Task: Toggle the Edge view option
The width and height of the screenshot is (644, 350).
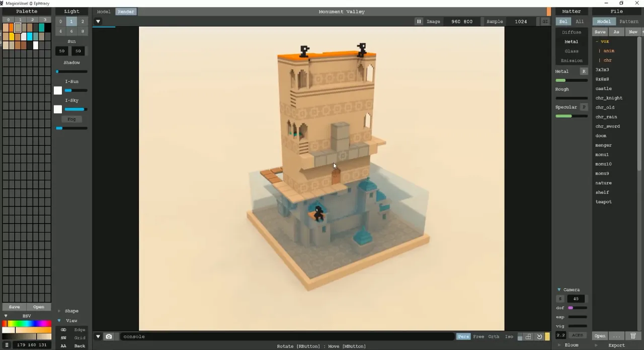Action: pyautogui.click(x=79, y=330)
